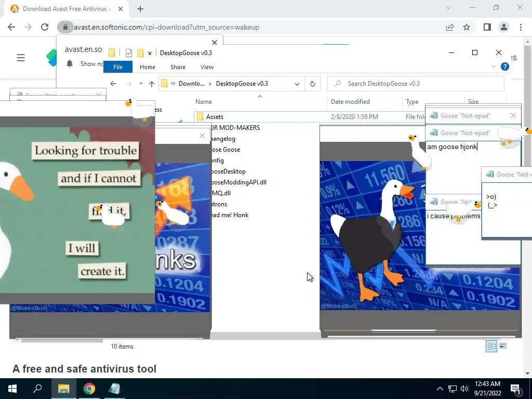Go forward in Chrome browser
The image size is (532, 399).
[x=28, y=27]
